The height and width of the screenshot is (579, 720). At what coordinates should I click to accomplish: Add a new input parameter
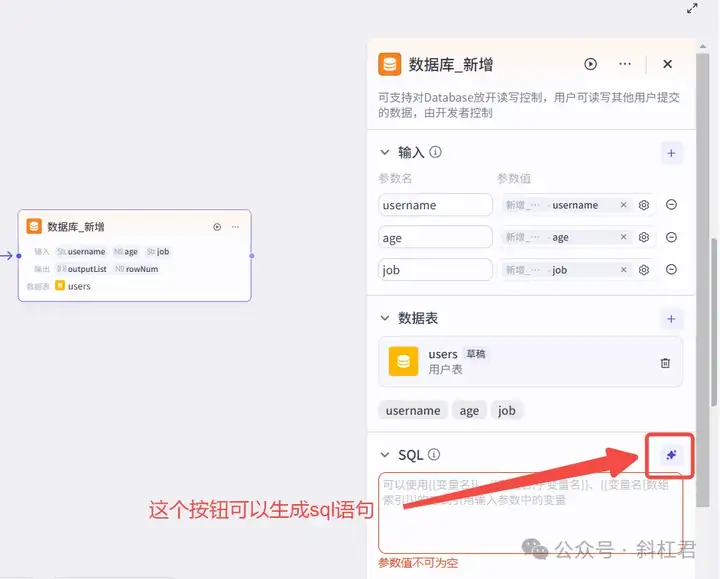click(x=671, y=153)
